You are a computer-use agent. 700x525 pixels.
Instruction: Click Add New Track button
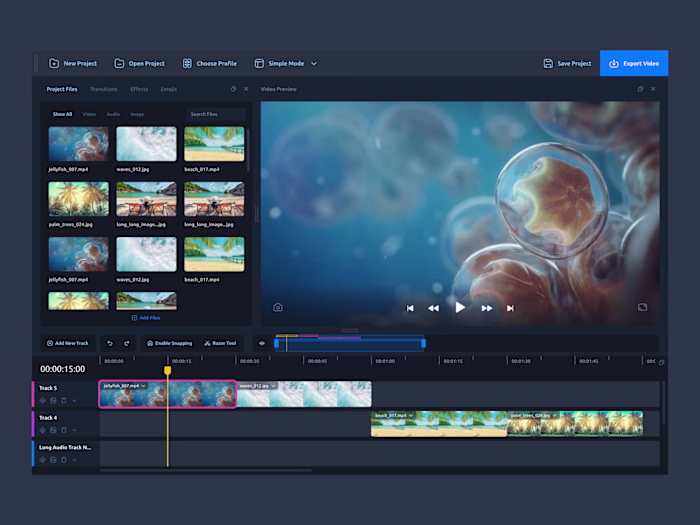67,343
